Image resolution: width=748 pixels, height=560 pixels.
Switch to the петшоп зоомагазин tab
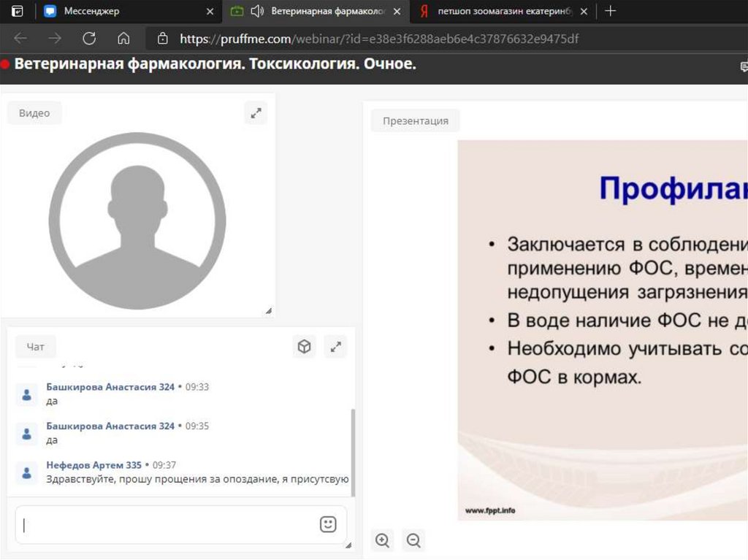tap(504, 11)
